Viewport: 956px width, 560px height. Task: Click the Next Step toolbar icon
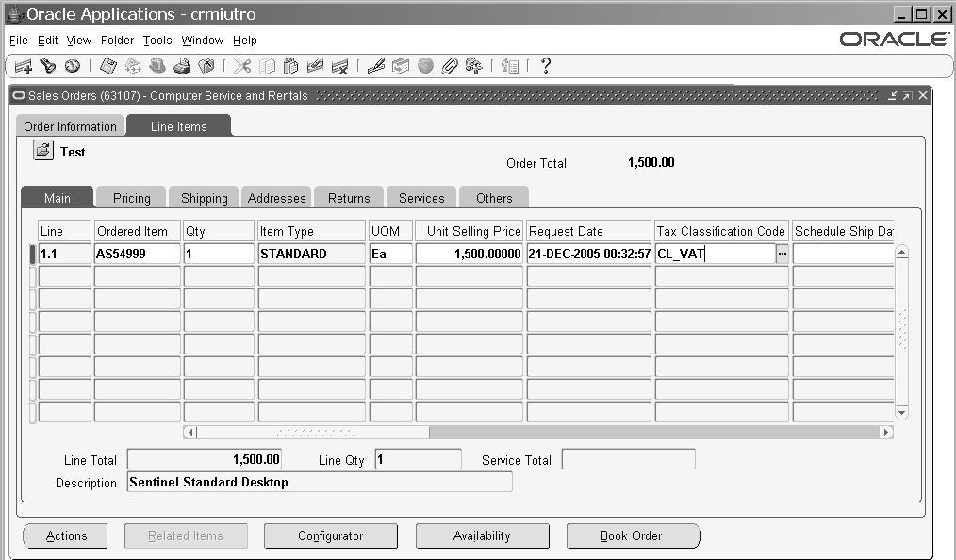(x=133, y=66)
